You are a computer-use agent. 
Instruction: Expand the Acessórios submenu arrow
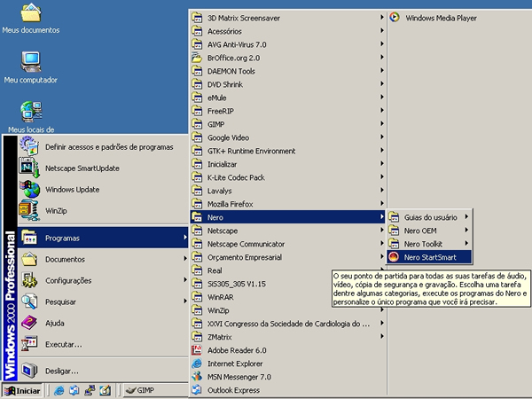[x=381, y=30]
